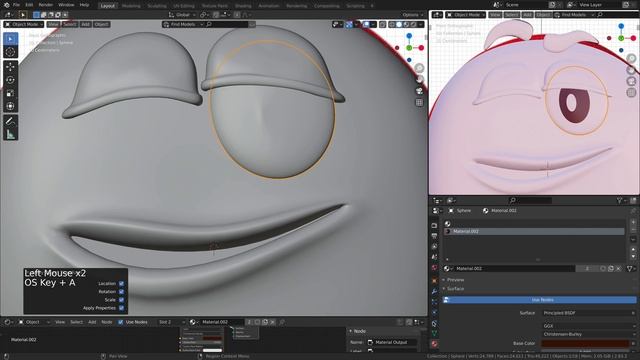Toggle Location checkbox
This screenshot has width=640, height=360.
coord(121,283)
